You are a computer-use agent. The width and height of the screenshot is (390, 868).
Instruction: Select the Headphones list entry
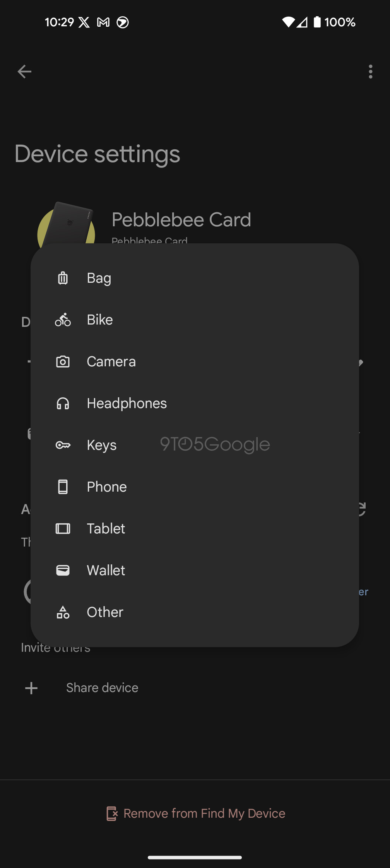[127, 403]
